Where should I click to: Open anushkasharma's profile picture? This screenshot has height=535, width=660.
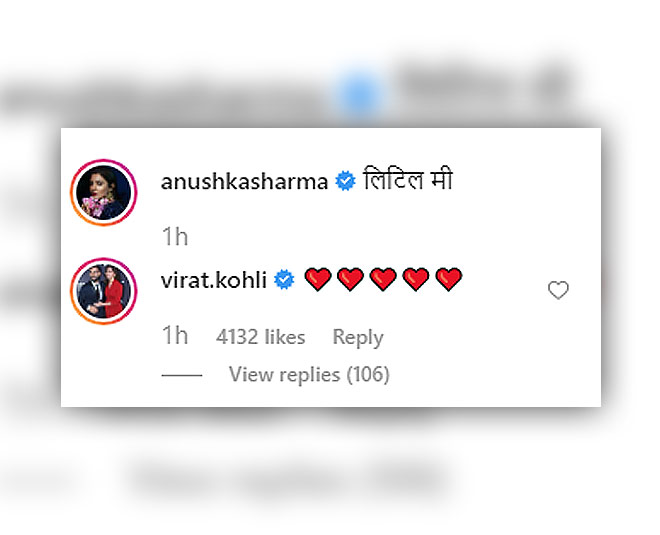click(x=104, y=192)
